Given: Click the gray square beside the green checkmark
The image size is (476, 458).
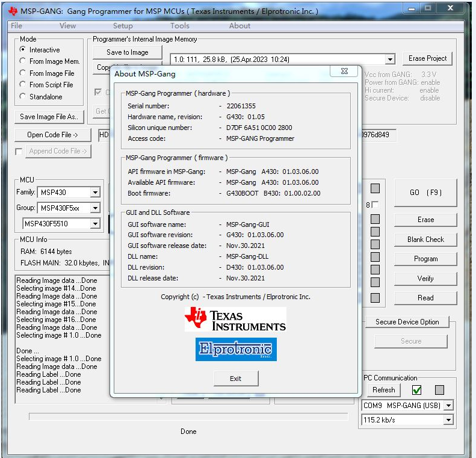Looking at the screenshot, I should coord(439,390).
